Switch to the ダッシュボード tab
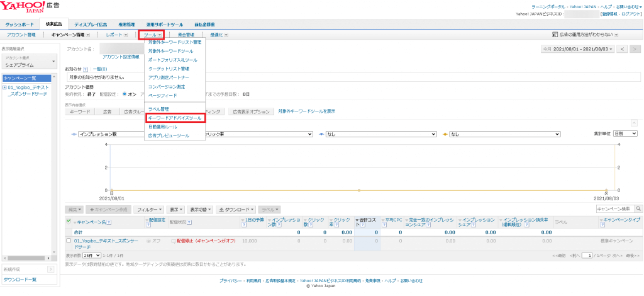Viewport: 644px width, 296px height. 19,25
